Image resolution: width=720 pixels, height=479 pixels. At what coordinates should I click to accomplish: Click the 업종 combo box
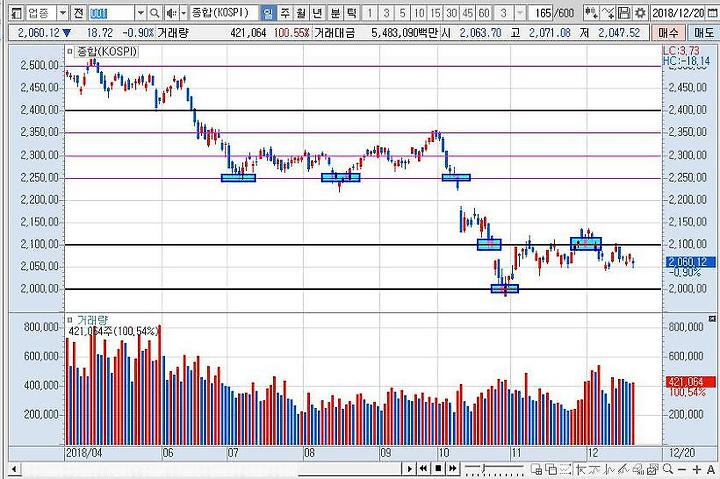click(46, 13)
